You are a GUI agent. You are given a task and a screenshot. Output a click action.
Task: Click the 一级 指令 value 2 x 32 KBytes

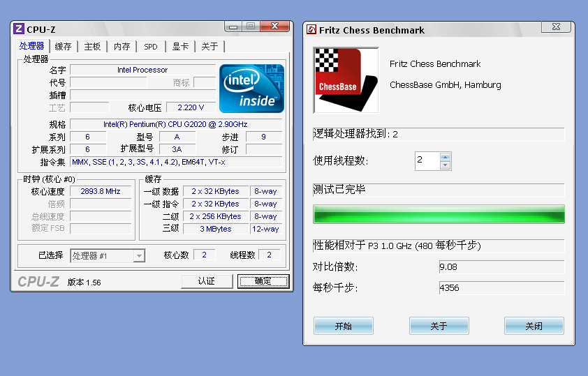pos(216,204)
